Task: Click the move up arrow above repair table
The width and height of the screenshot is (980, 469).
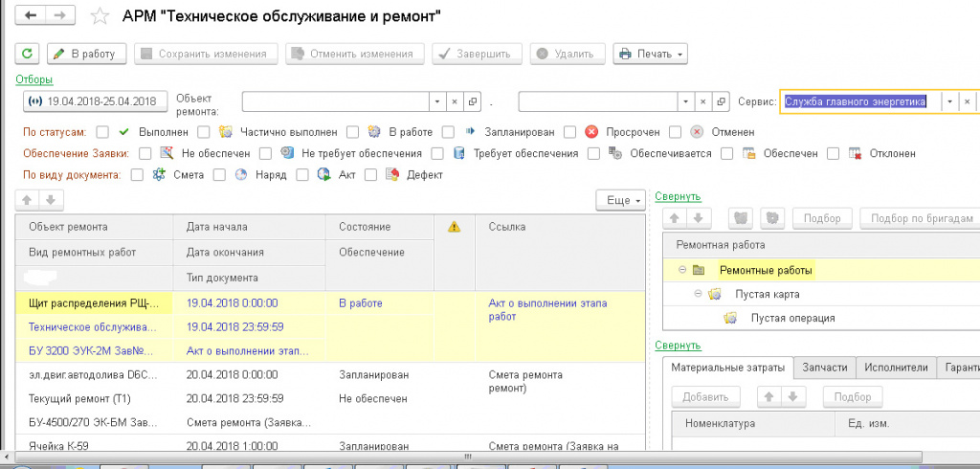Action: pyautogui.click(x=28, y=199)
